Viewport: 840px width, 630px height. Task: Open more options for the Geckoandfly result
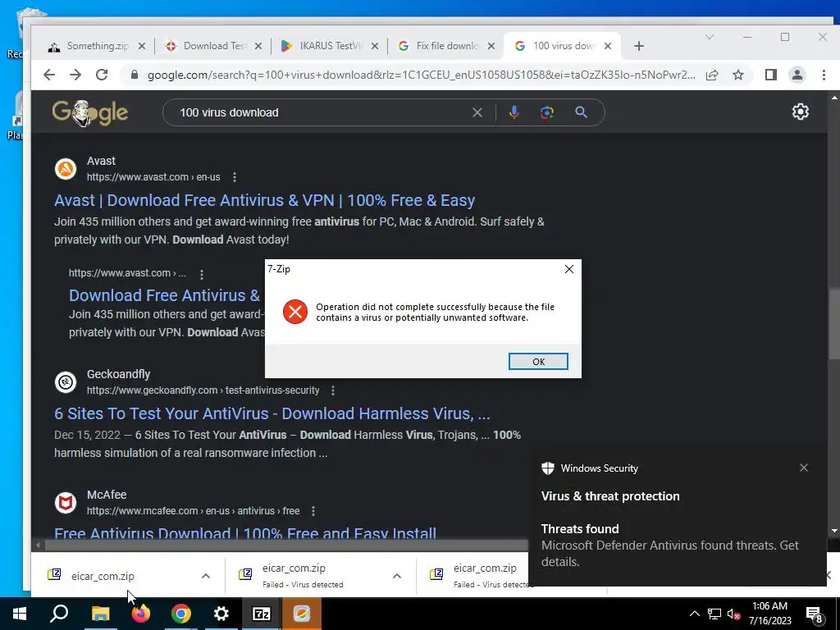[x=333, y=390]
